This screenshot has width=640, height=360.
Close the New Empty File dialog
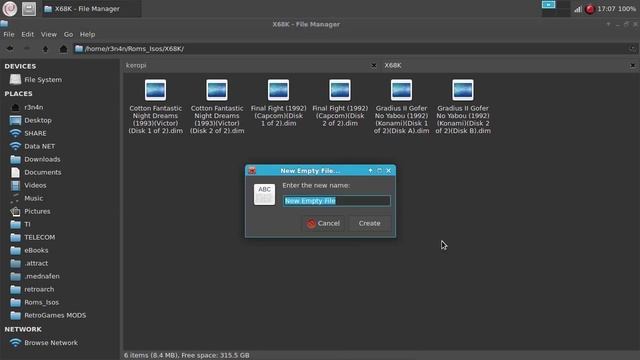[x=389, y=171]
